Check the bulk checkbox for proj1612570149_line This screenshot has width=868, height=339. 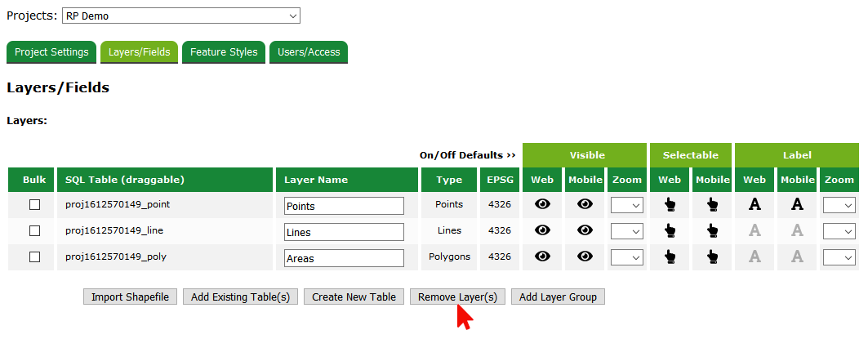pyautogui.click(x=35, y=231)
